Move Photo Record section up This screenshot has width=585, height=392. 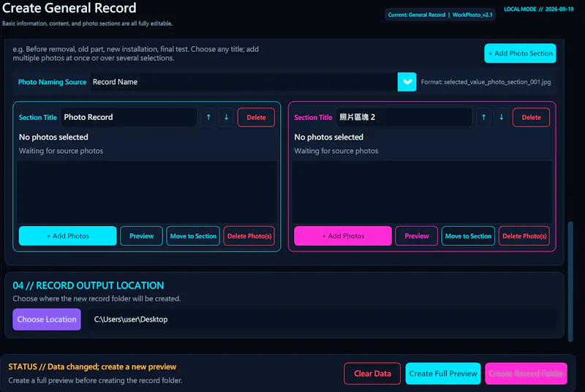[208, 117]
